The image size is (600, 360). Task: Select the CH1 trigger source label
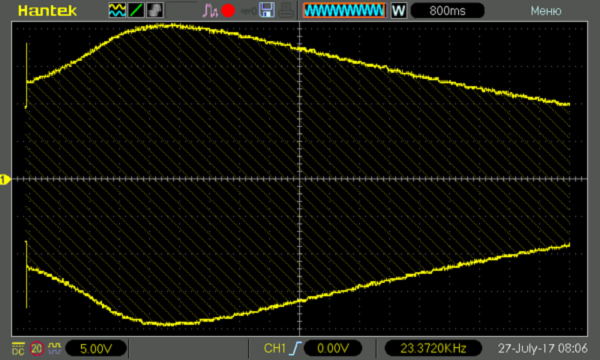[x=274, y=348]
